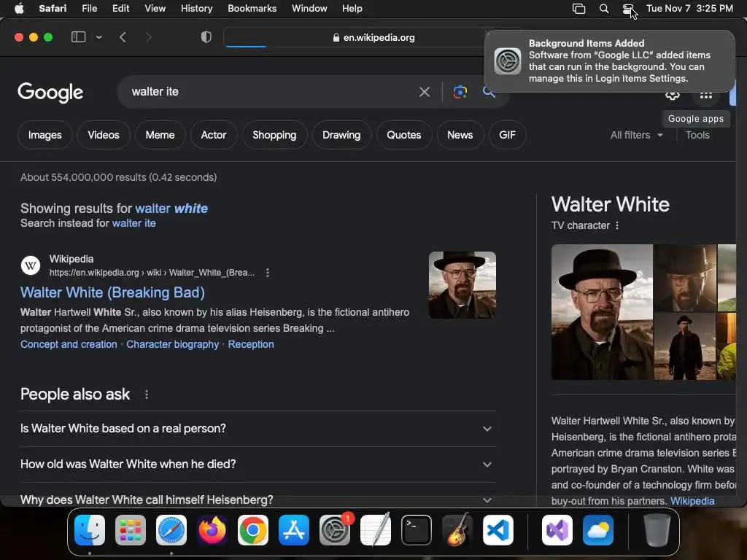Image resolution: width=747 pixels, height=560 pixels.
Task: Search by image with Google Lens
Action: pos(460,92)
